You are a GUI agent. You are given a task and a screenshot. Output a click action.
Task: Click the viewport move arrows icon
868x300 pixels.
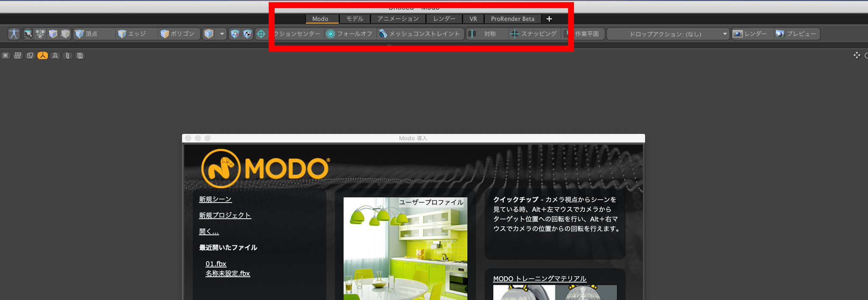(x=857, y=55)
